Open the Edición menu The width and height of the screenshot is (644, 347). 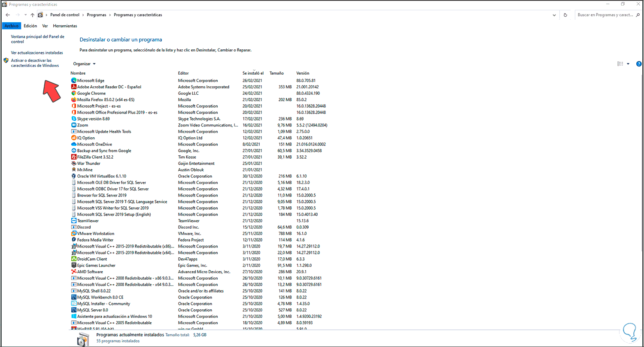click(30, 26)
